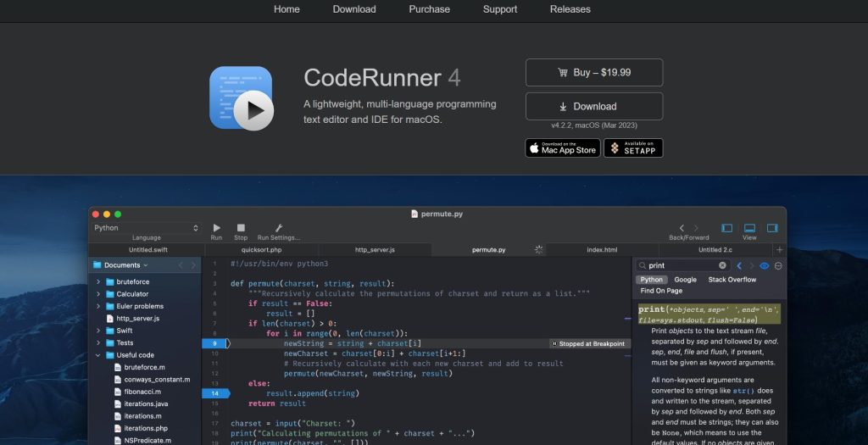The width and height of the screenshot is (868, 445).
Task: Click the documentation search magnifier icon
Action: tap(642, 265)
